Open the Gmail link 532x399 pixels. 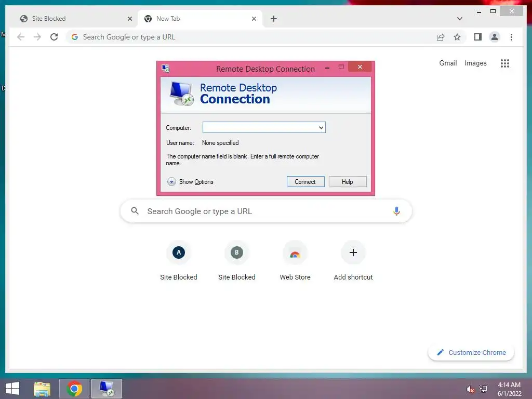[x=448, y=63]
